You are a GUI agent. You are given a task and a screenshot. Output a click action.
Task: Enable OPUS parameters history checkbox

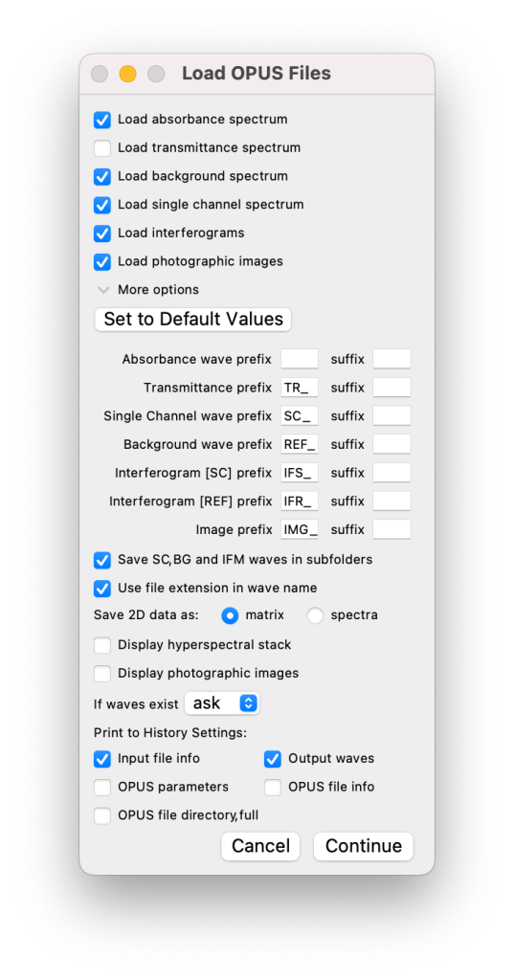point(101,788)
